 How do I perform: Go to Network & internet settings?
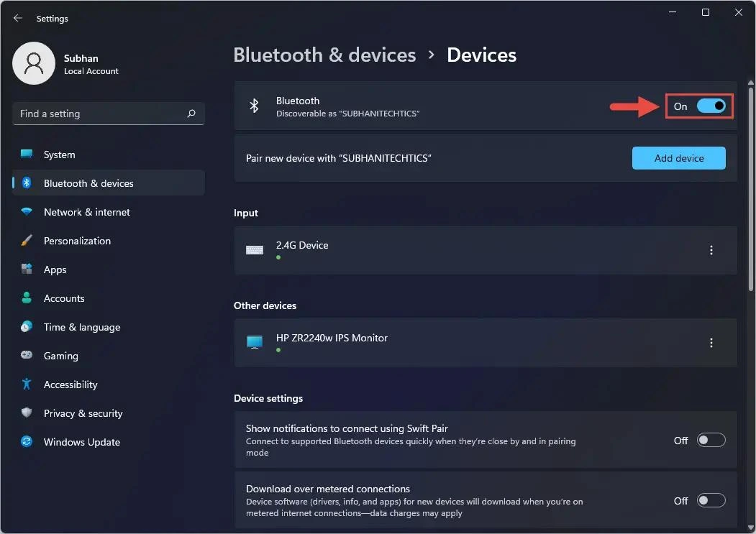click(x=109, y=212)
